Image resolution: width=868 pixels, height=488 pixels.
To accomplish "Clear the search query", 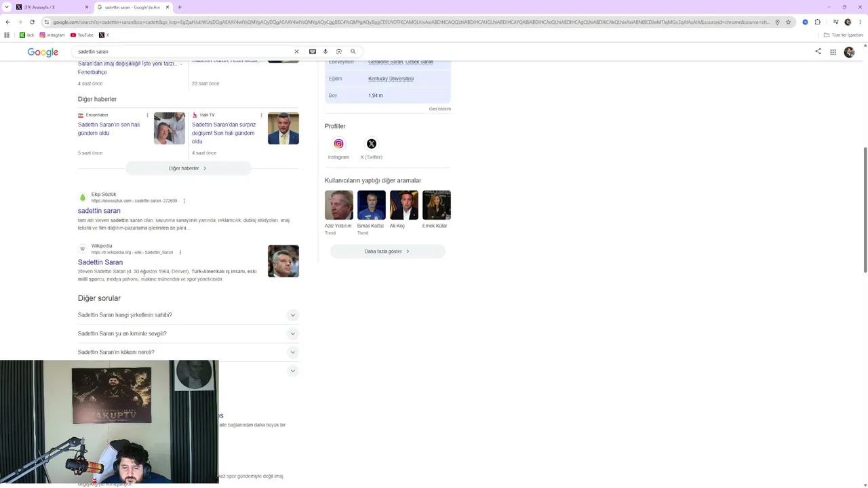I will (x=296, y=52).
